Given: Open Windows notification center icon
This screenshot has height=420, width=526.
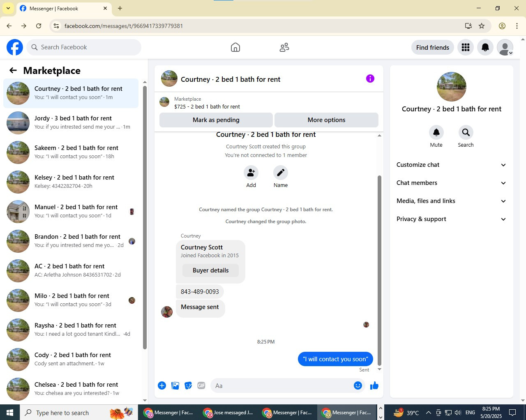Looking at the screenshot, I should pos(512,412).
